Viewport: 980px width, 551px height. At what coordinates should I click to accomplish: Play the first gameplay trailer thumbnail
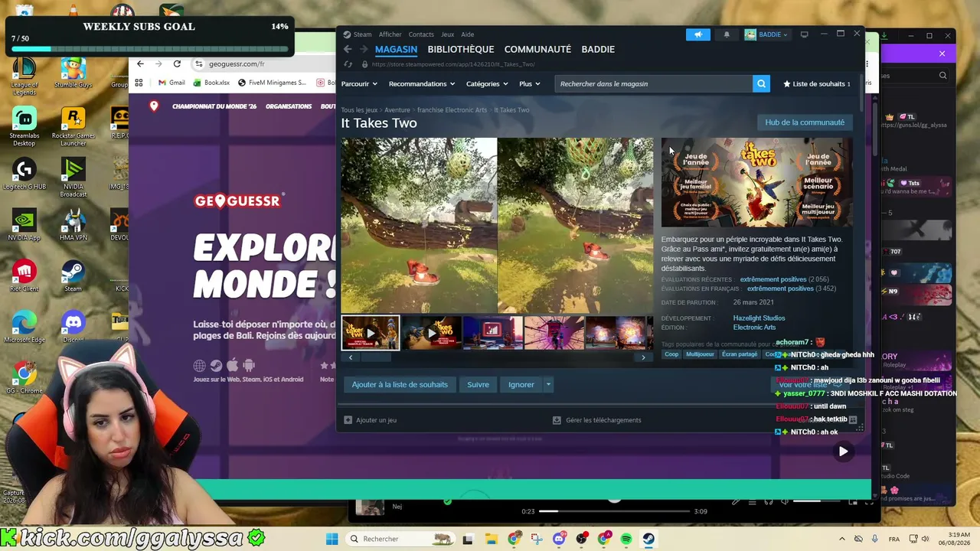coord(371,333)
